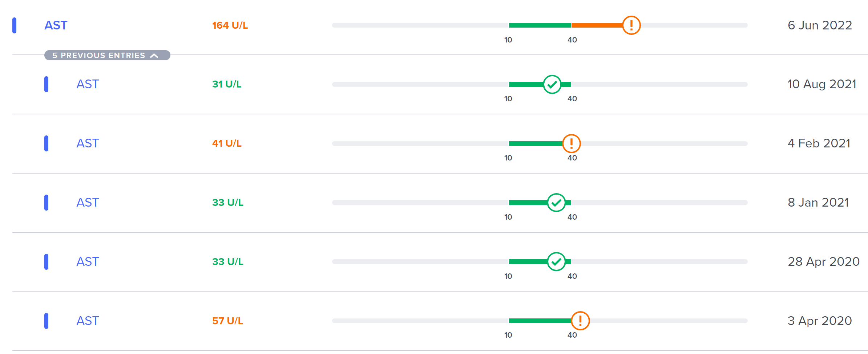The image size is (868, 354).
Task: Click the 3 Apr 2020 date
Action: (x=820, y=321)
